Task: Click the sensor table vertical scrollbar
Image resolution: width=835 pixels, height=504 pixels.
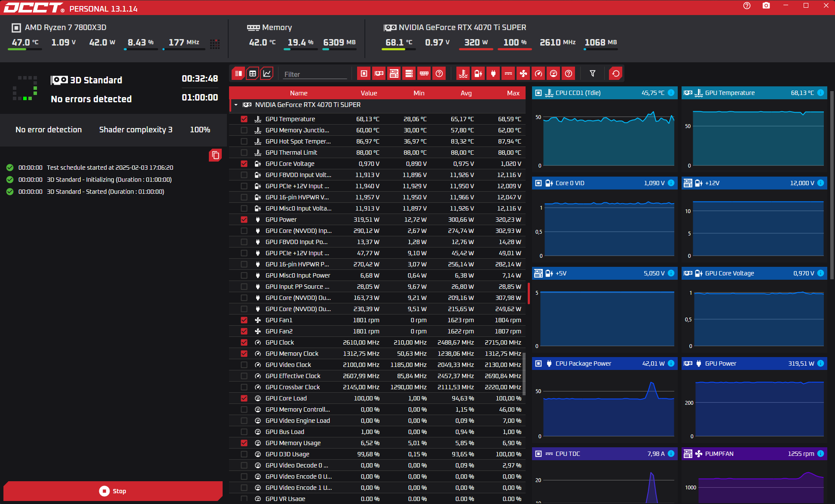Action: pyautogui.click(x=524, y=374)
